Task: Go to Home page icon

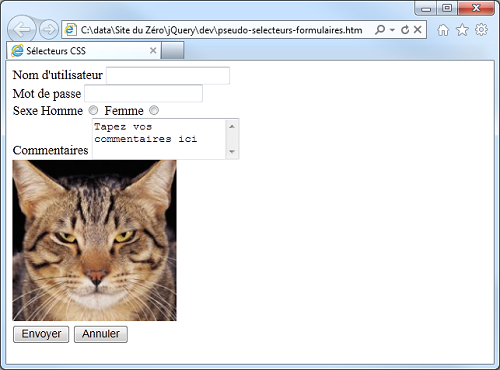Action: click(x=443, y=30)
